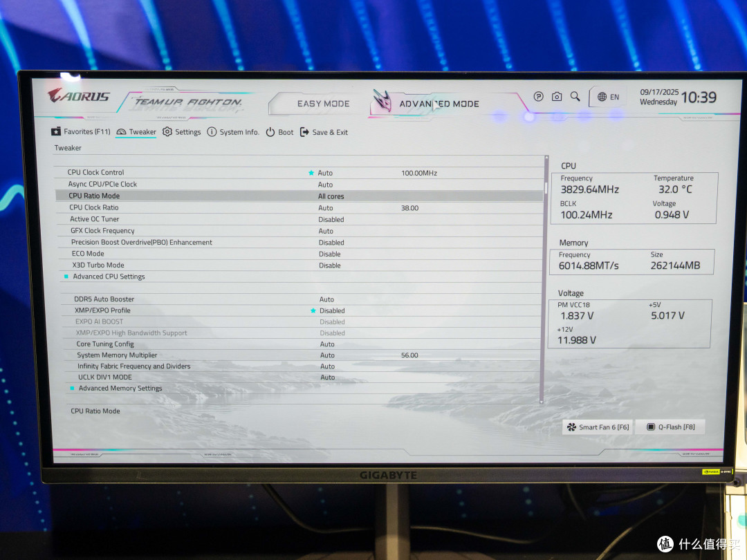The image size is (747, 560).
Task: Edit System Memory Multiplier Auto value
Action: (327, 355)
